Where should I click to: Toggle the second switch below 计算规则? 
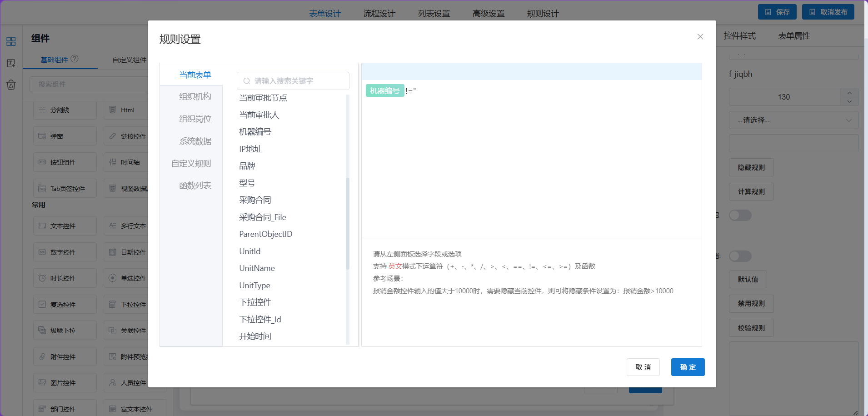point(740,256)
